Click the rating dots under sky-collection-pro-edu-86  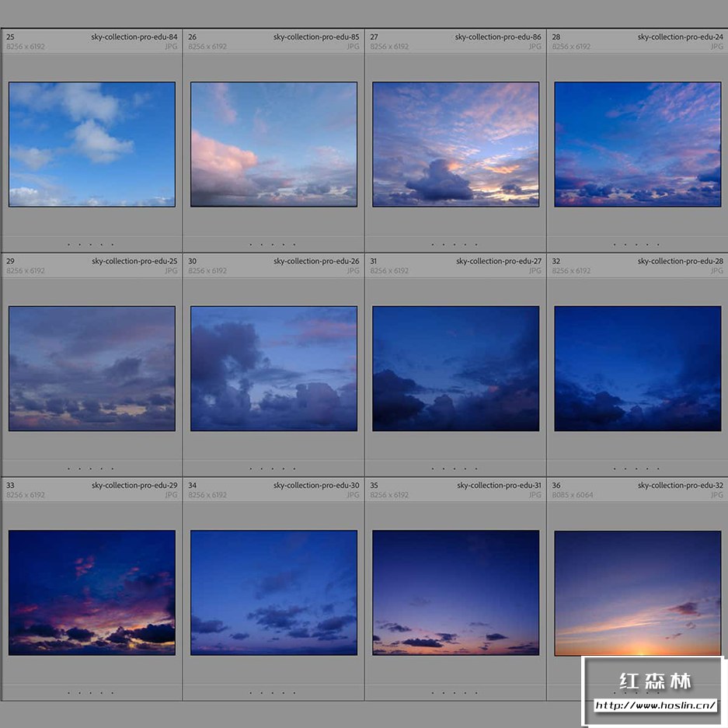(x=455, y=244)
